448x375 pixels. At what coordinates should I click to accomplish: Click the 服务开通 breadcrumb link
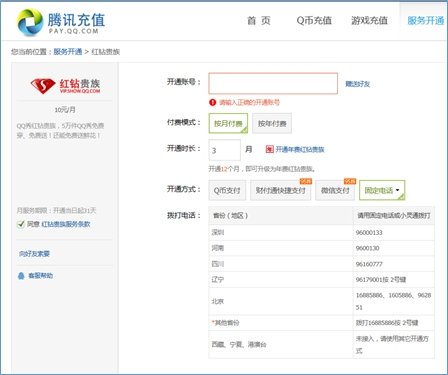[68, 52]
